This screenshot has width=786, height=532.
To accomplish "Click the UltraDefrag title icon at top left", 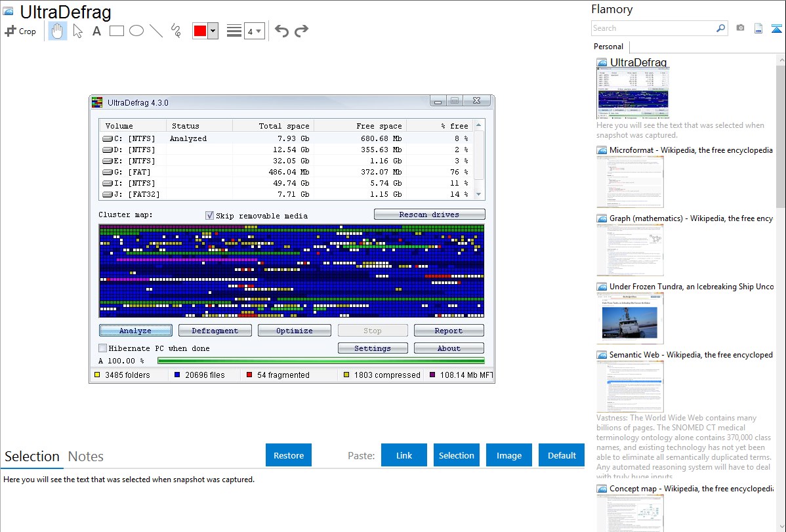I will pyautogui.click(x=8, y=11).
